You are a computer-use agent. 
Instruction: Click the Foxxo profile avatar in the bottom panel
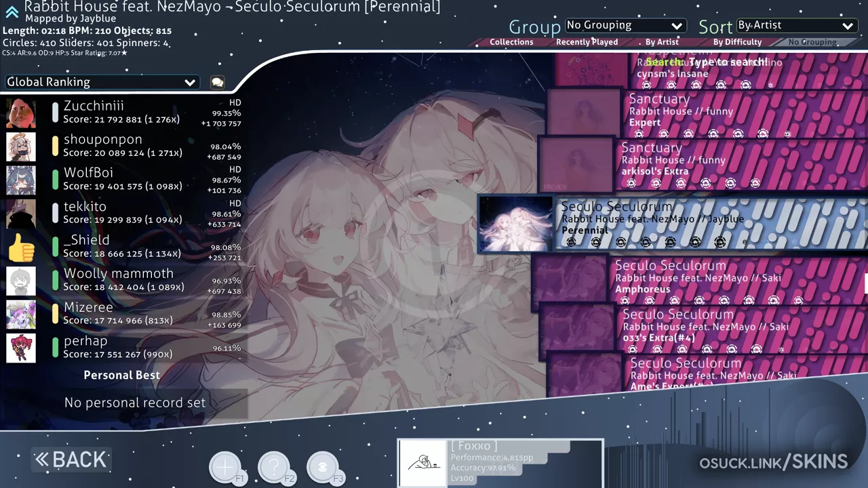[x=423, y=464]
